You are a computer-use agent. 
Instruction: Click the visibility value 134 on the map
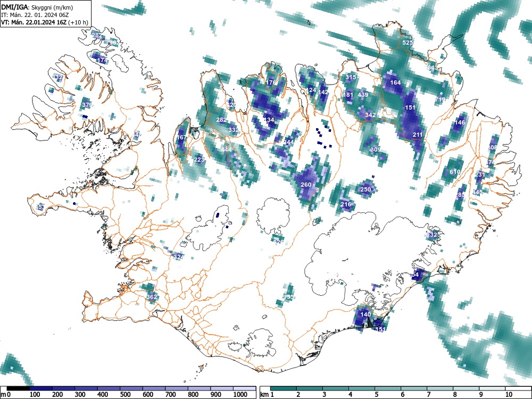point(269,120)
